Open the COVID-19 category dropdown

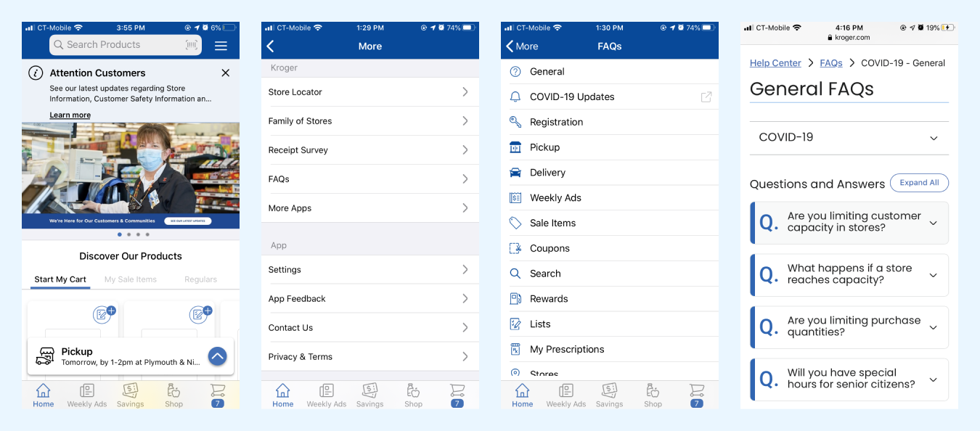tap(849, 138)
